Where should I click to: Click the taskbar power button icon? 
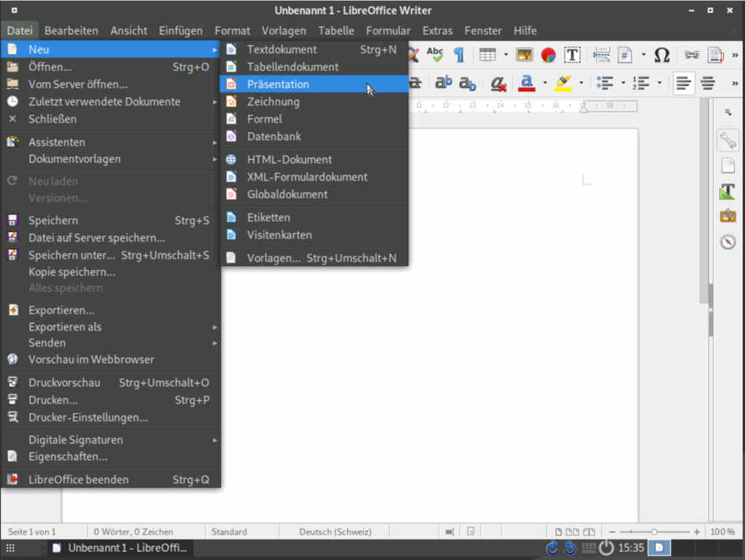click(606, 548)
